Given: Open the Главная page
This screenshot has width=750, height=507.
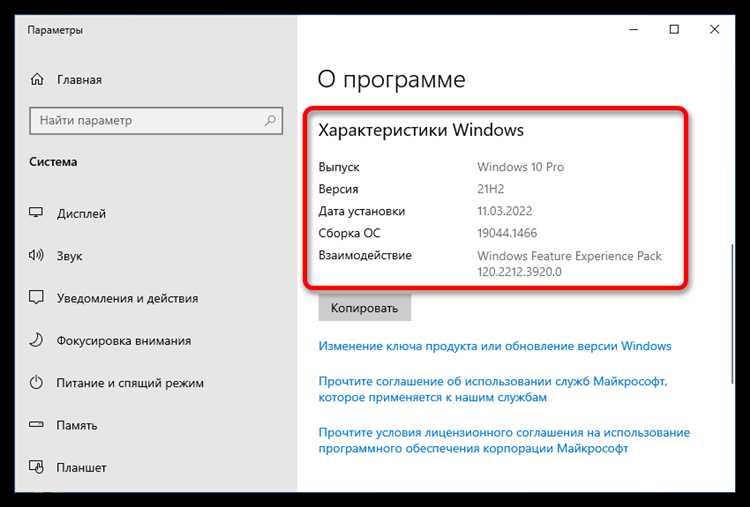Looking at the screenshot, I should coord(79,80).
